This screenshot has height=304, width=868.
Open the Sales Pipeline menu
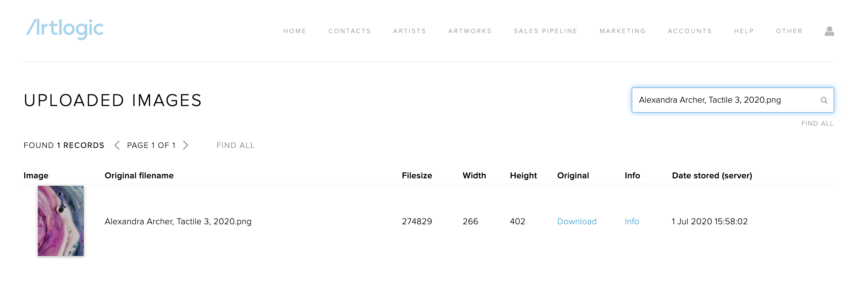pos(545,31)
